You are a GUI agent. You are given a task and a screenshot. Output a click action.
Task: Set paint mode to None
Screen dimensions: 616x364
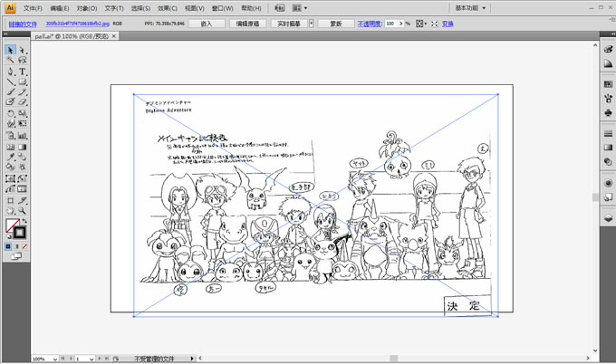pyautogui.click(x=24, y=246)
